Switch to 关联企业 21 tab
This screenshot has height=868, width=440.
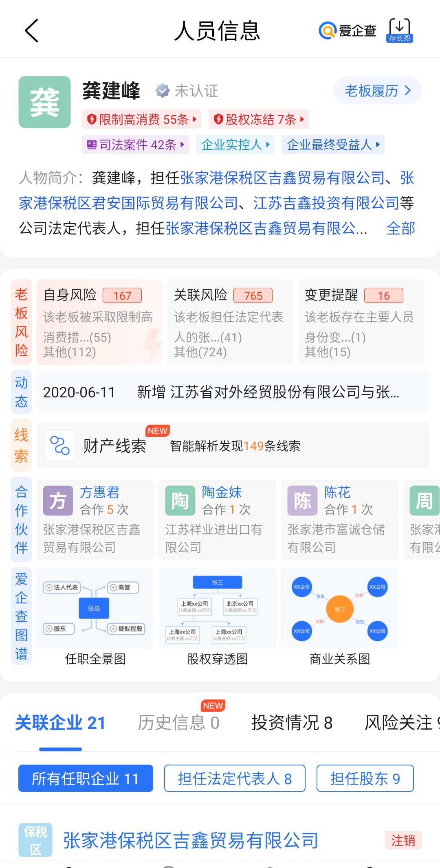click(60, 723)
